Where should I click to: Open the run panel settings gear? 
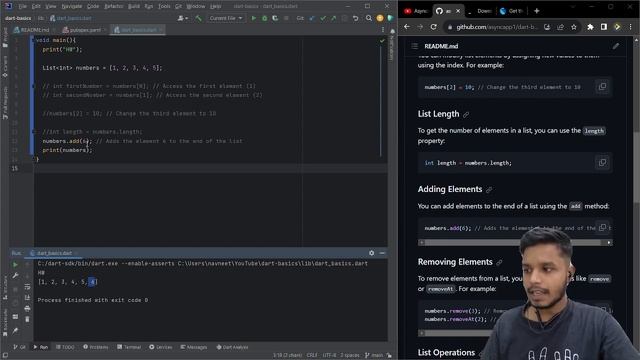pyautogui.click(x=371, y=253)
